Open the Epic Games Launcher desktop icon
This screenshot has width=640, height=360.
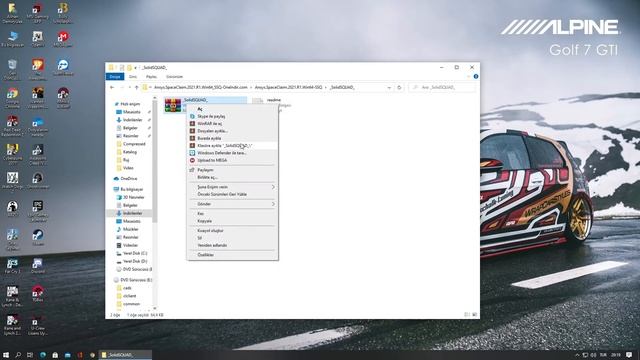[x=38, y=210]
